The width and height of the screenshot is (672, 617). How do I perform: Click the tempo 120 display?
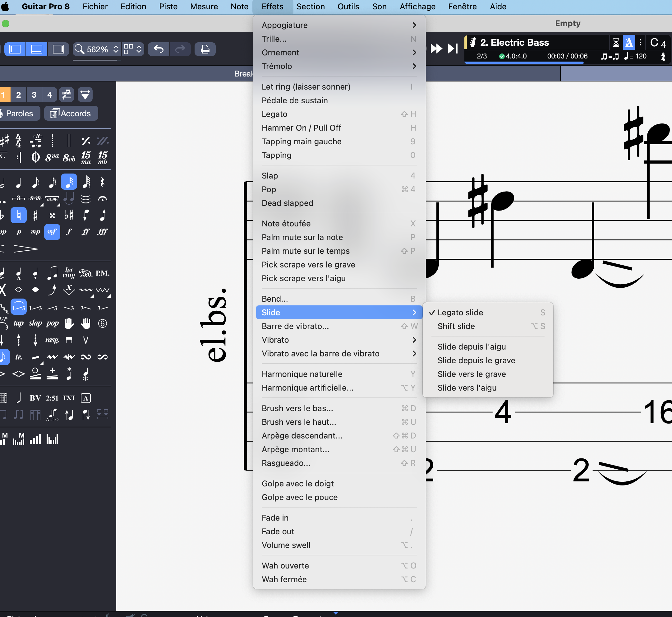click(635, 56)
